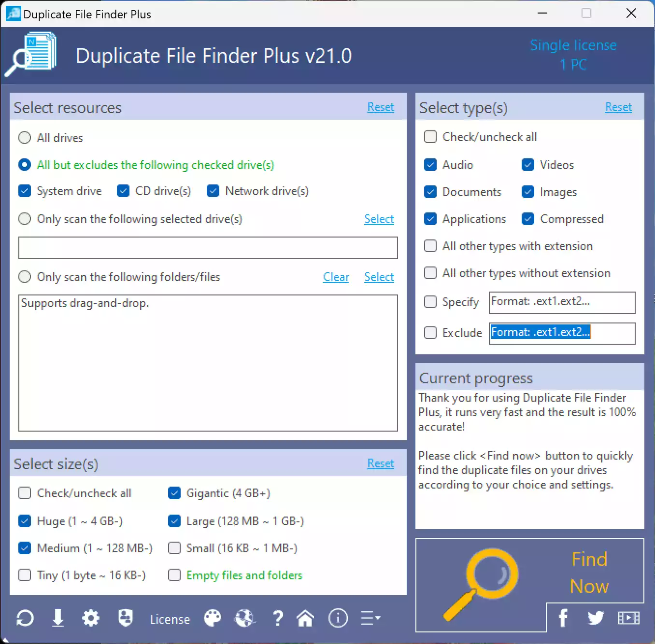The height and width of the screenshot is (644, 655).
Task: Click the refresh icon in bottom toolbar
Action: 25,618
